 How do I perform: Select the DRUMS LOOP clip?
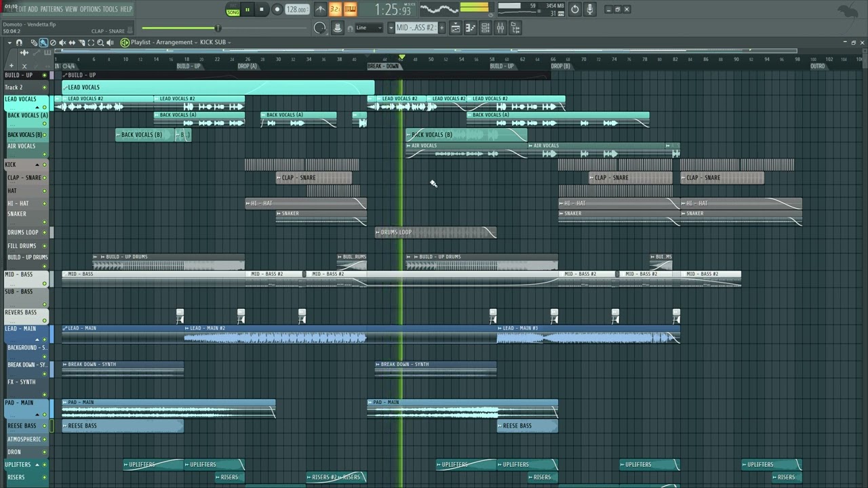[435, 232]
